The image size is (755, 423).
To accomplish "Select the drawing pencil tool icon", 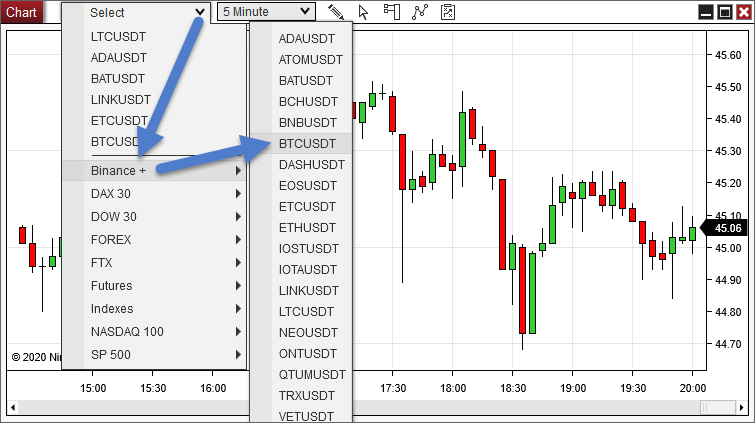I will (x=336, y=12).
